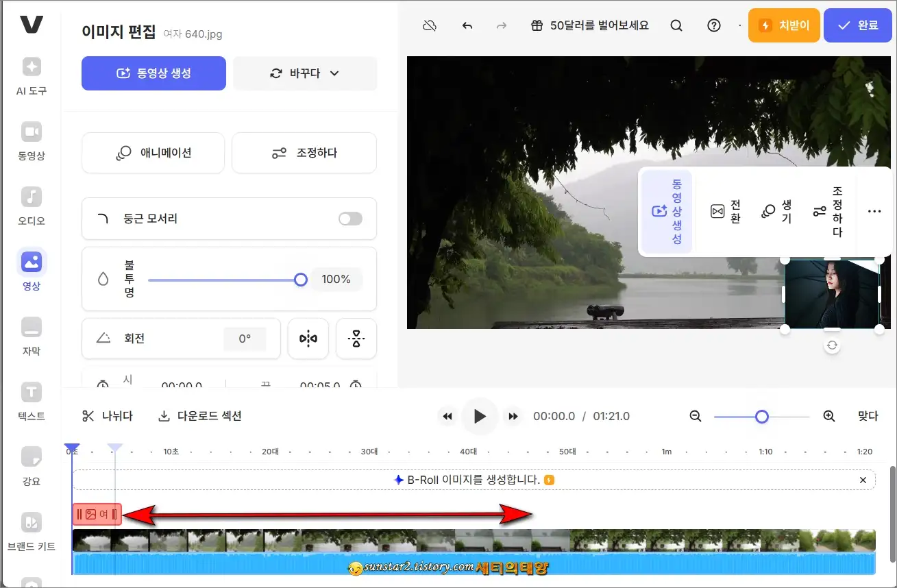This screenshot has width=897, height=588.
Task: Undo the last action with the back arrow
Action: tap(467, 25)
